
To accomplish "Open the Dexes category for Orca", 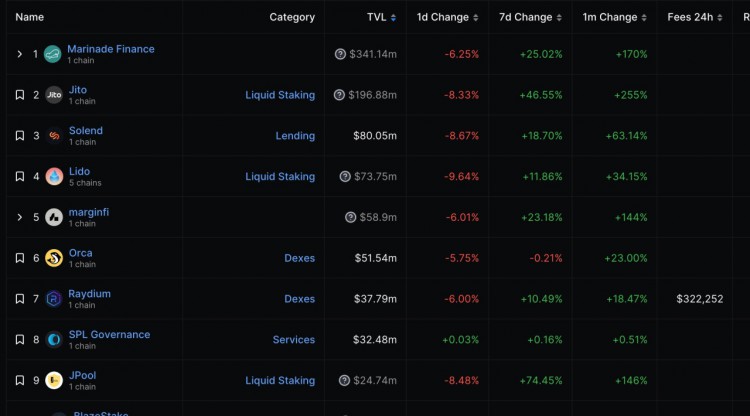I will click(x=299, y=258).
